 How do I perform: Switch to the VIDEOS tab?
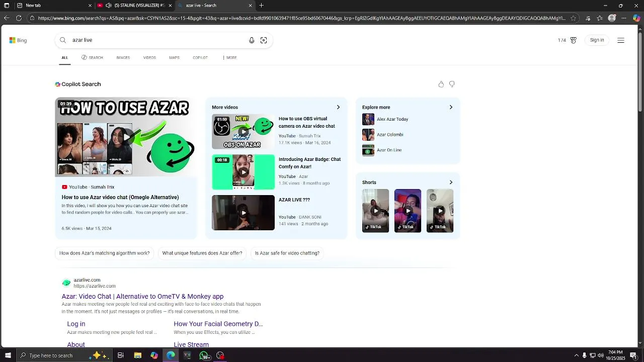click(x=149, y=58)
